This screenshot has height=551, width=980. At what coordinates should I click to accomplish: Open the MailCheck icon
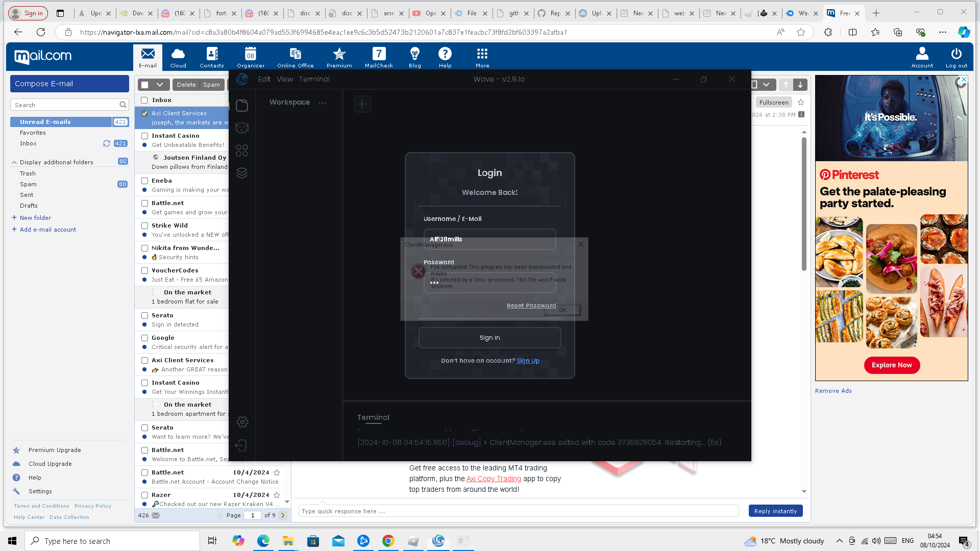click(379, 57)
